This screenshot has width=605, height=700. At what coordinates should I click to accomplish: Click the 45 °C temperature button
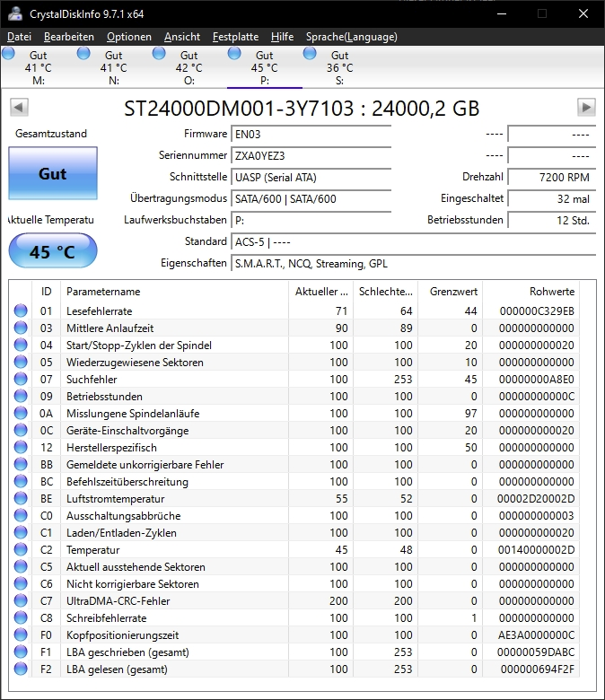(53, 251)
